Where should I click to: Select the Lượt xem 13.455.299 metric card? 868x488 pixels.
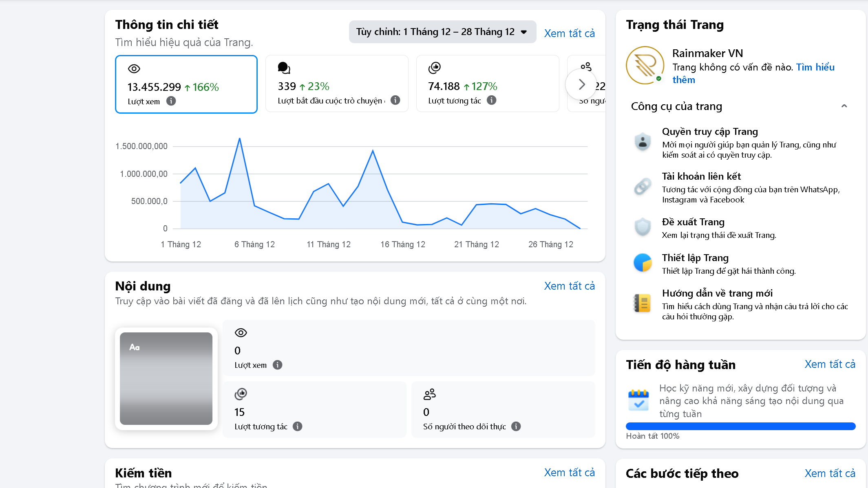[186, 84]
